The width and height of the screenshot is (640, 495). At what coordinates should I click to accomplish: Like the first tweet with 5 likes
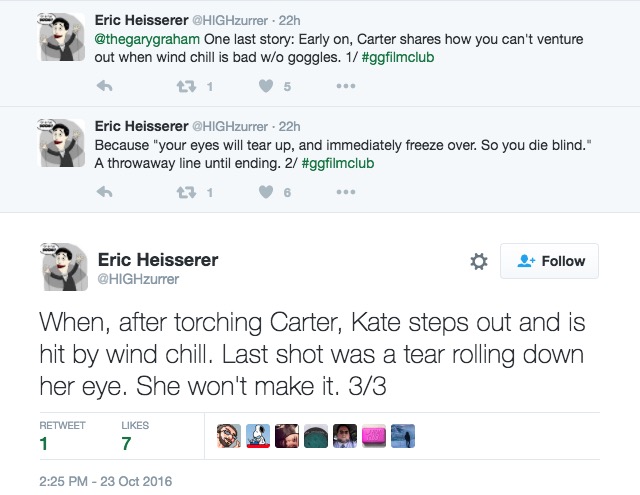tap(266, 86)
